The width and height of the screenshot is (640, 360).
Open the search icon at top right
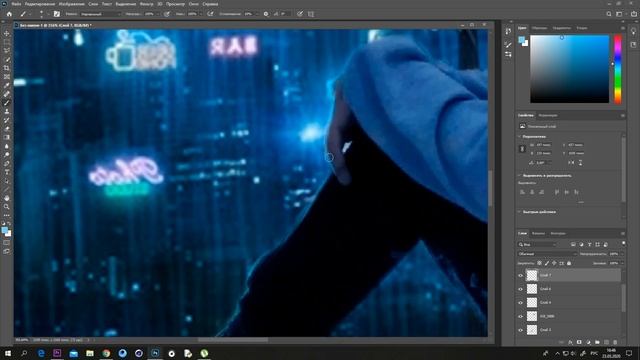[609, 14]
